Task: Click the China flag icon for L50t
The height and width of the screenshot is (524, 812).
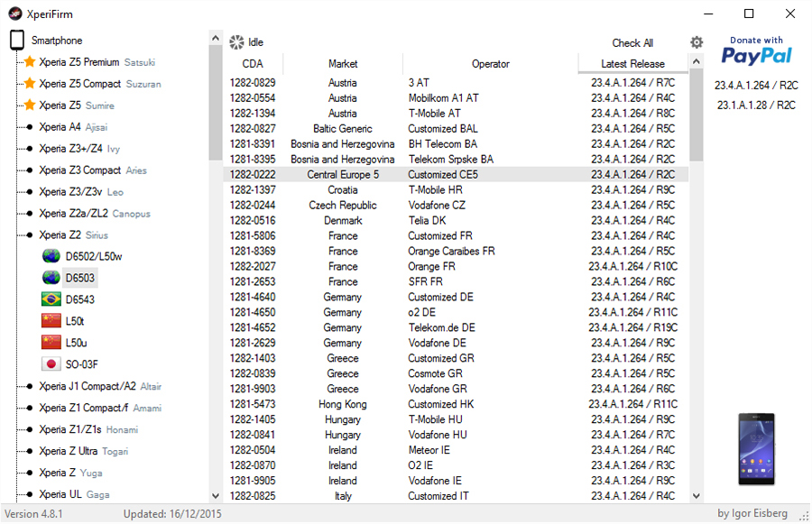Action: click(51, 321)
